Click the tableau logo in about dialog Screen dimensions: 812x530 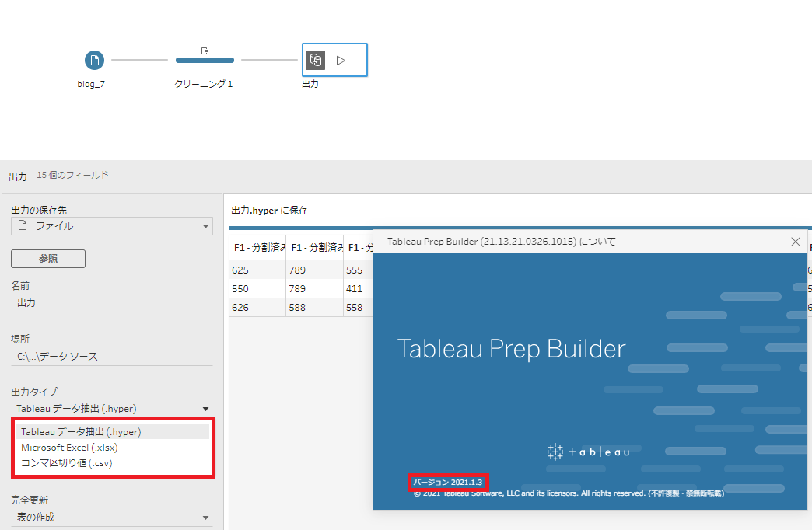point(588,452)
